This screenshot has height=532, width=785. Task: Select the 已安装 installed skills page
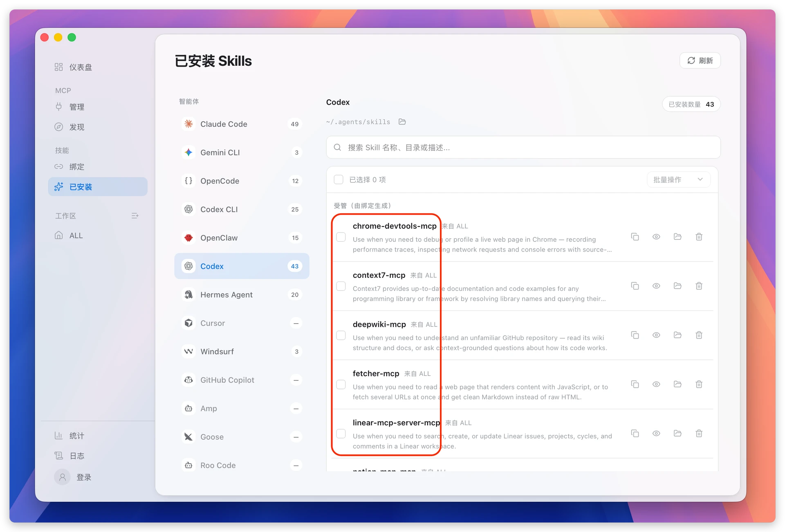click(x=98, y=187)
